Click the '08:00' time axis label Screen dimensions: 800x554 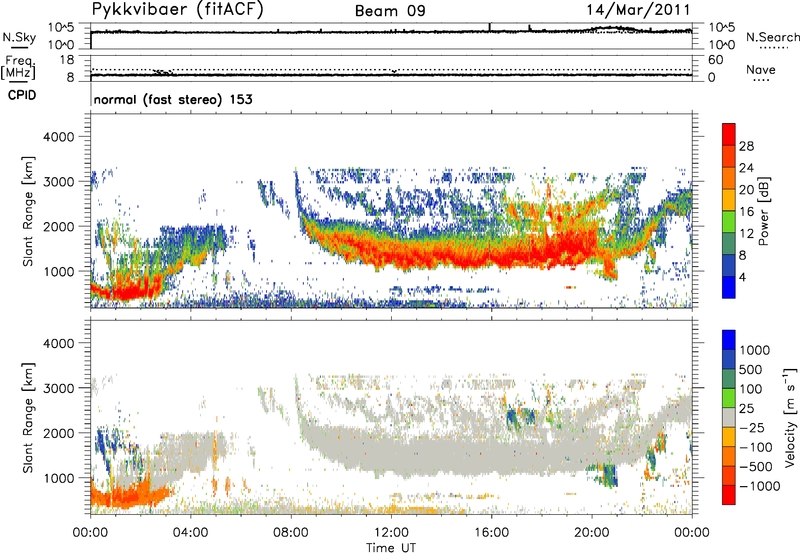pos(290,533)
